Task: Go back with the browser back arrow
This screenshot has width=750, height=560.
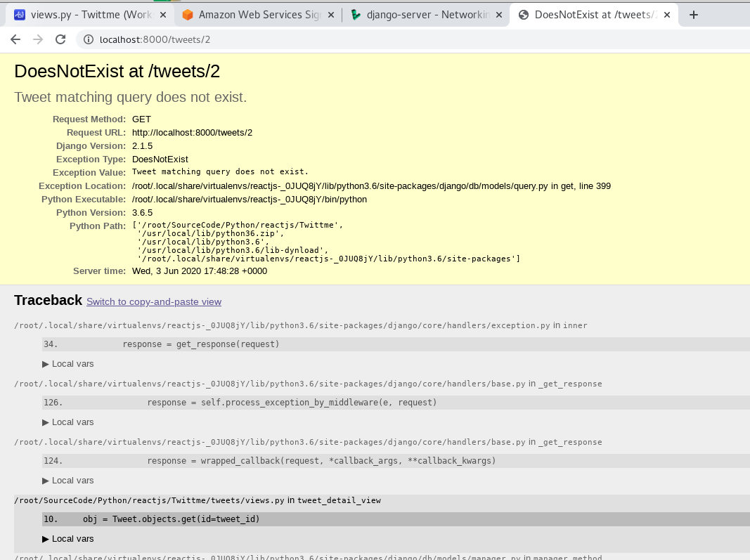Action: point(15,39)
